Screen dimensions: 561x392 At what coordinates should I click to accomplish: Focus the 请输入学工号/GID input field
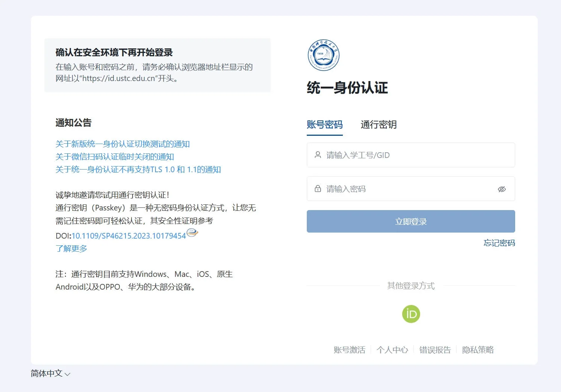tap(411, 155)
